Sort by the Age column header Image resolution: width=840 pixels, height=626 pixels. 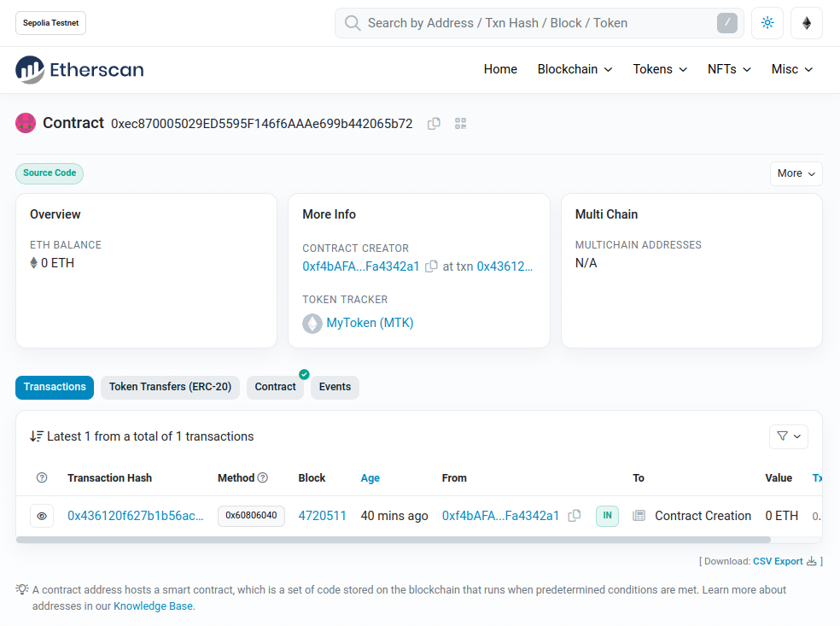coord(370,477)
